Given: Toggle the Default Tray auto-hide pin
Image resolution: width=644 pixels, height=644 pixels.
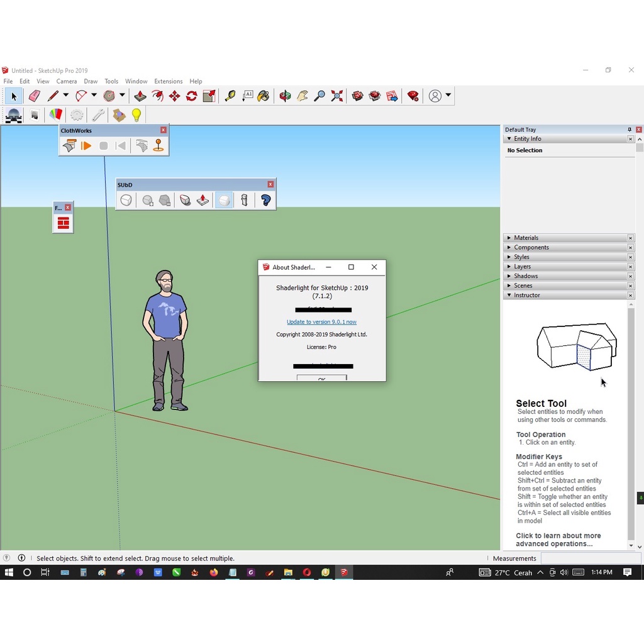Looking at the screenshot, I should click(x=630, y=130).
